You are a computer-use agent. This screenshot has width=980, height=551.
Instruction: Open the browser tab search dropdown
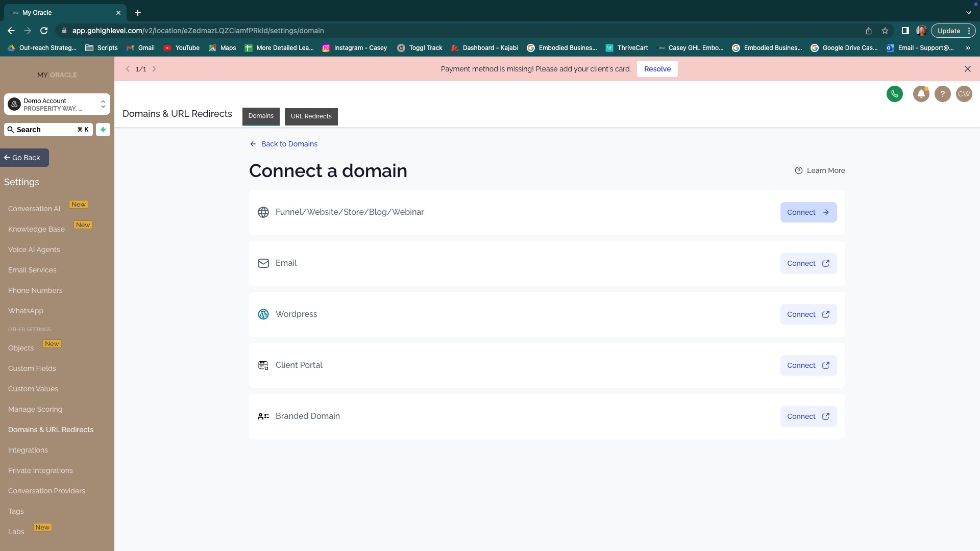click(x=968, y=12)
